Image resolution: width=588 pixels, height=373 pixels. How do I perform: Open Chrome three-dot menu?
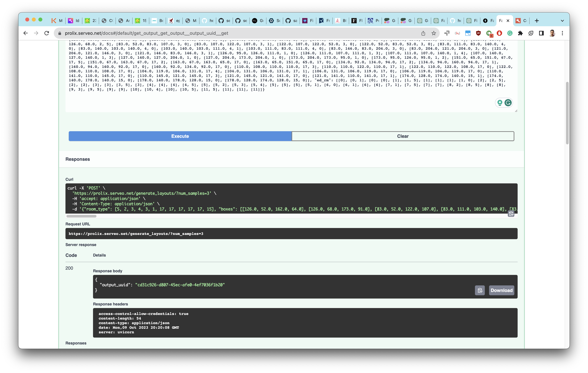pos(562,33)
